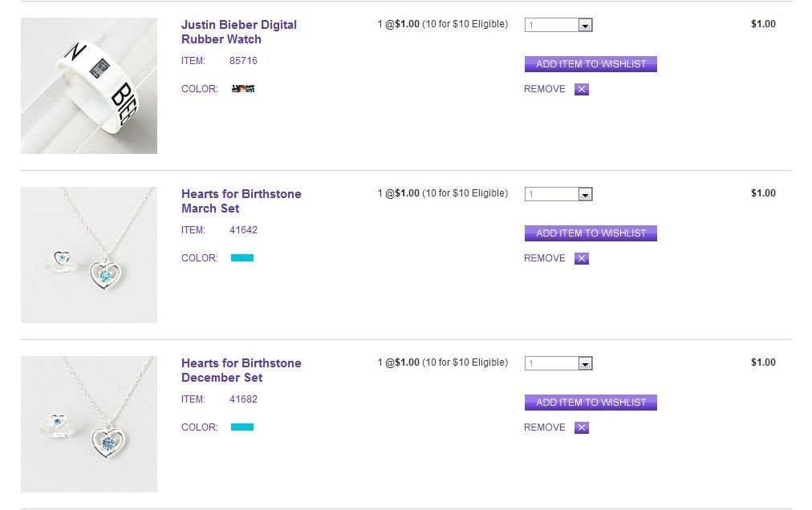Click the X icon for Birthstone December Set

[582, 427]
